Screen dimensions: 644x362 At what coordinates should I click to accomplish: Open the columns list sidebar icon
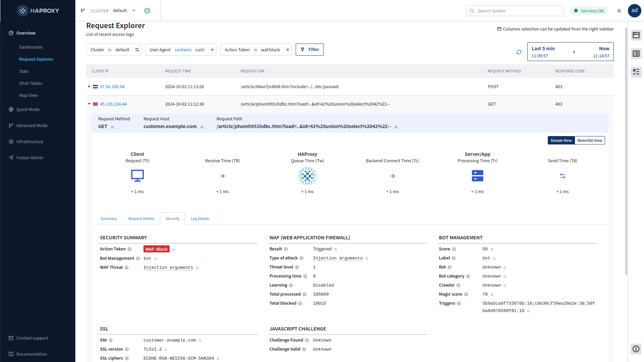[x=636, y=54]
